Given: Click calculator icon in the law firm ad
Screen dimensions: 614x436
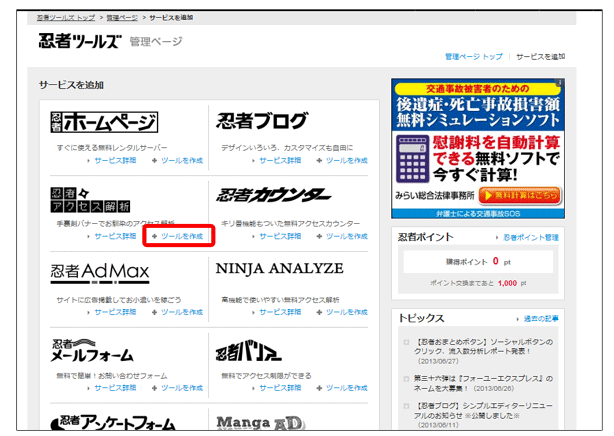Looking at the screenshot, I should (x=412, y=159).
